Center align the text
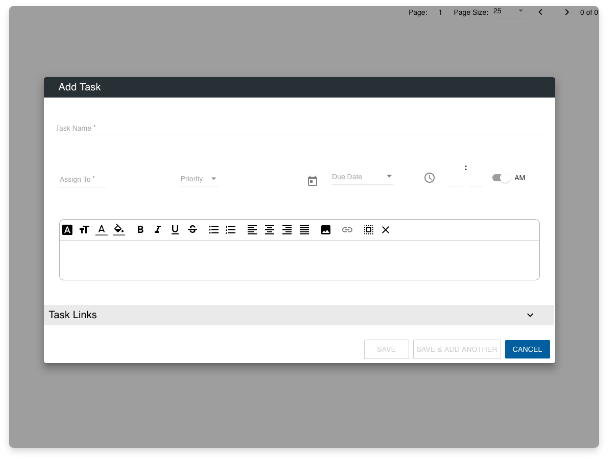 270,230
